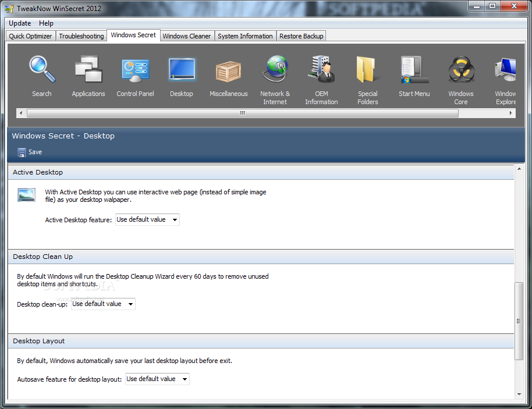Screen dimensions: 532x409
Task: Click the vertical scrollbar up arrow
Action: click(x=519, y=169)
